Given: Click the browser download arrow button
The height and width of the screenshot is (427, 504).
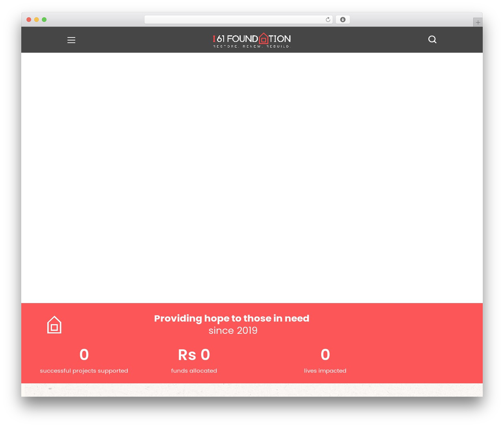Looking at the screenshot, I should [343, 20].
